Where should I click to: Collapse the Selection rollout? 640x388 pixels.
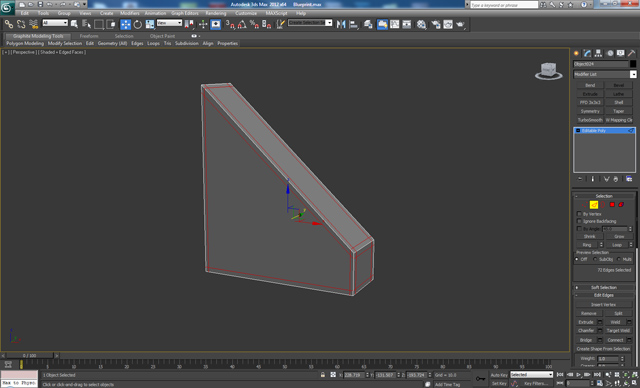tap(604, 196)
